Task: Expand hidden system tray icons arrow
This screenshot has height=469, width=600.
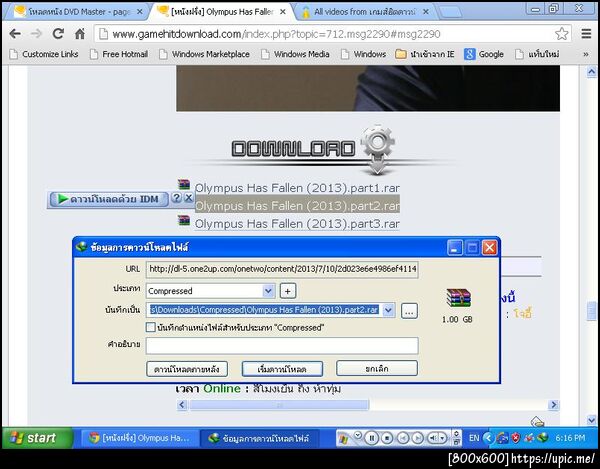Action: point(488,438)
